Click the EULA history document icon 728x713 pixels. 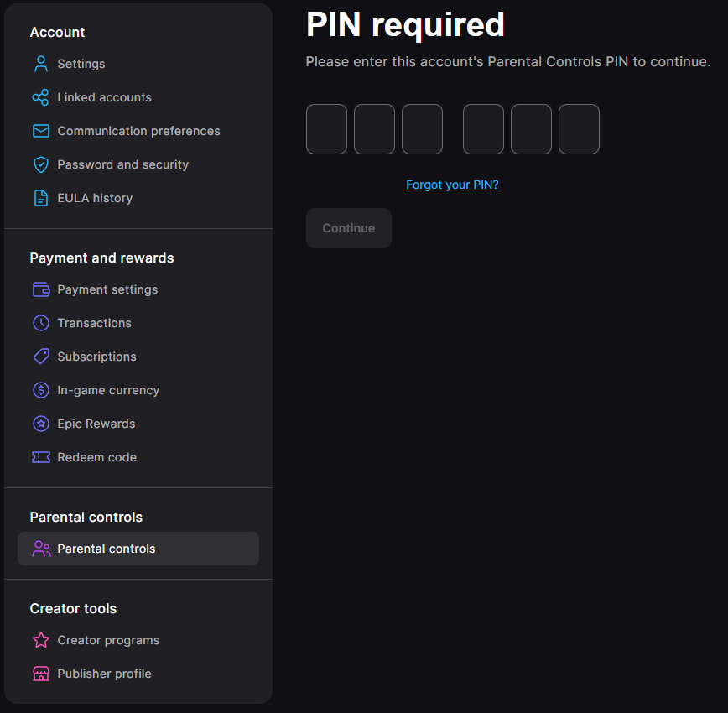(41, 198)
